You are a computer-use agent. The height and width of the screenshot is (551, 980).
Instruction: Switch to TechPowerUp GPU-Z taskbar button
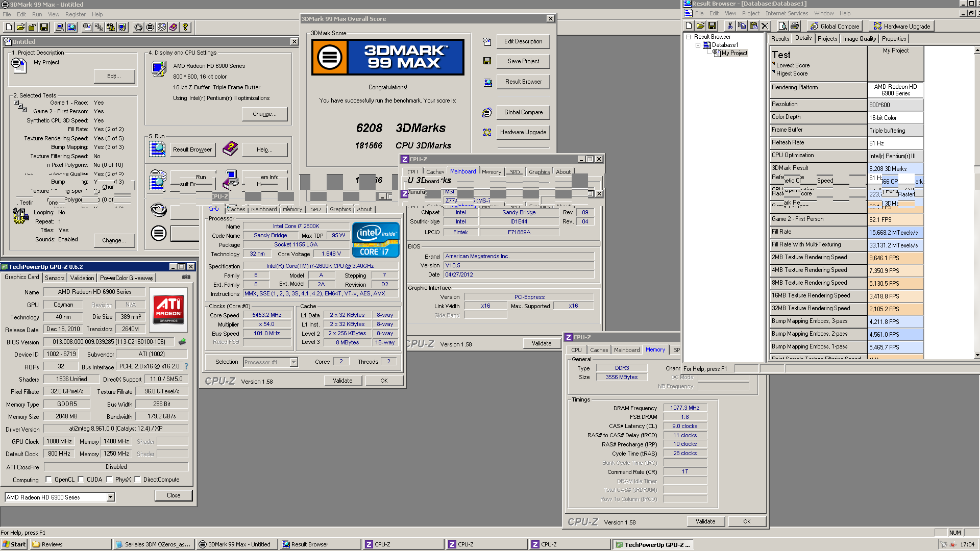pyautogui.click(x=652, y=545)
